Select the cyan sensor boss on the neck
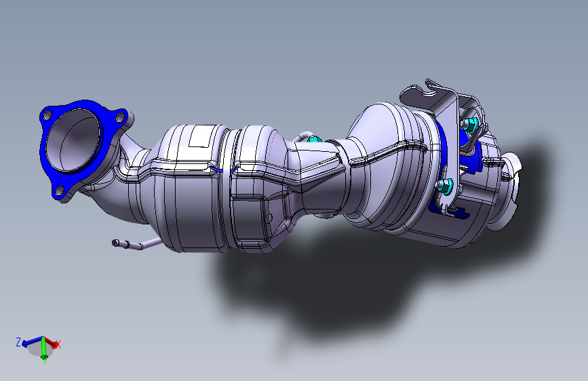Image resolution: width=588 pixels, height=381 pixels. point(314,140)
